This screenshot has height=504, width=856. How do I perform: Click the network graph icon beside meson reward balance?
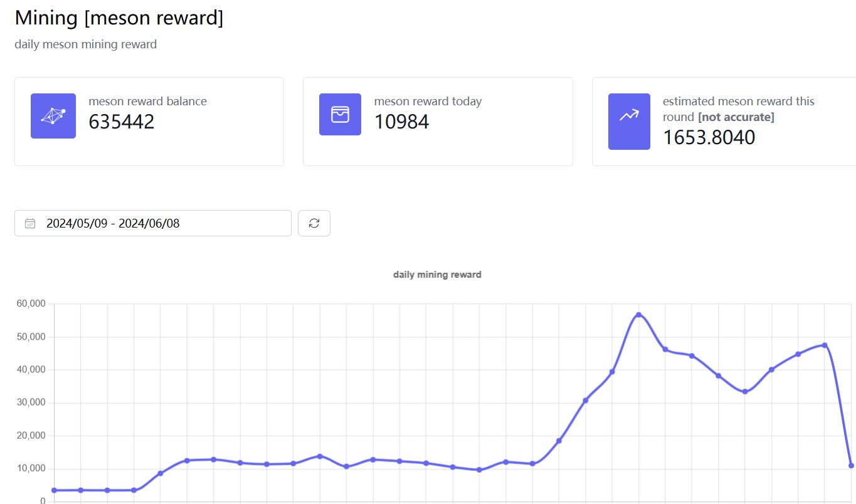[53, 116]
